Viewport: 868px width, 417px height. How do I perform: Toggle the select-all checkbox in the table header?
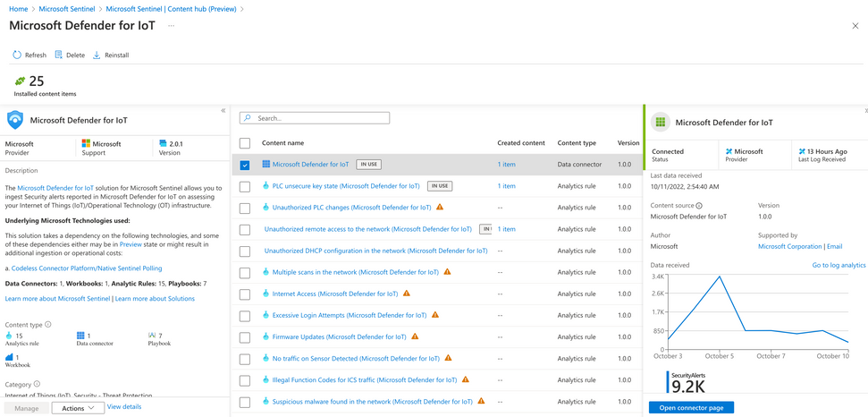pos(245,143)
